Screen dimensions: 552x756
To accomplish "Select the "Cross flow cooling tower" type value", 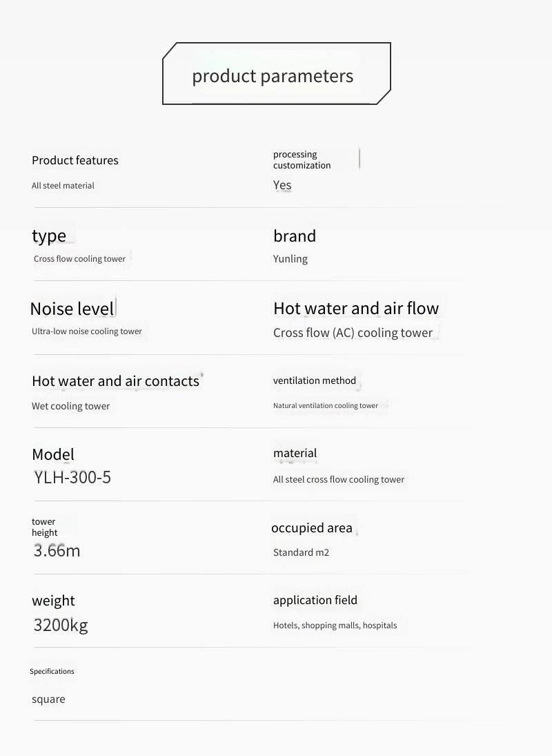I will pyautogui.click(x=80, y=259).
